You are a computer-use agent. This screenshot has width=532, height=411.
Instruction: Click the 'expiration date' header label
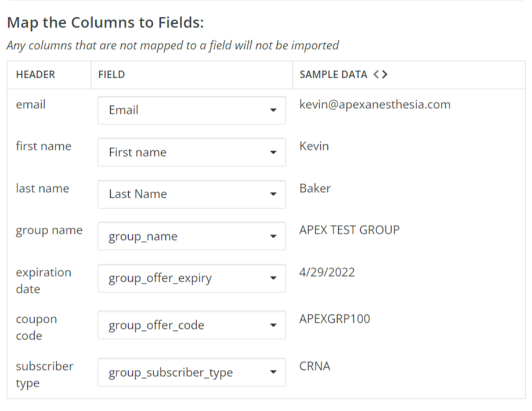pos(43,281)
